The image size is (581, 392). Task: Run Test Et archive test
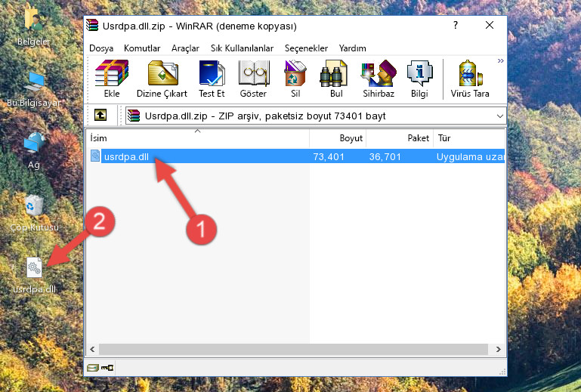[x=212, y=79]
